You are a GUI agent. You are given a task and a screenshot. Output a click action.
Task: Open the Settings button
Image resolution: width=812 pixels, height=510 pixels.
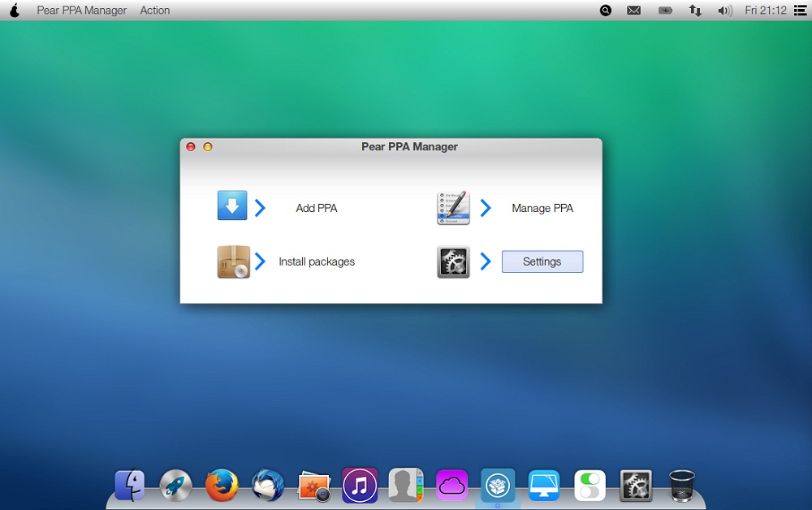coord(542,261)
